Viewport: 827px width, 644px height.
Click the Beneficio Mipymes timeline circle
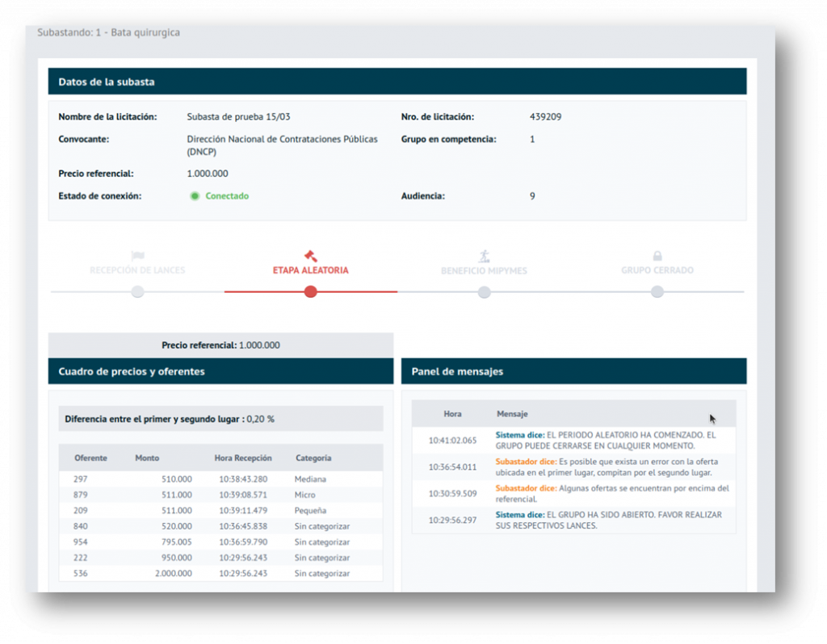[x=485, y=291]
